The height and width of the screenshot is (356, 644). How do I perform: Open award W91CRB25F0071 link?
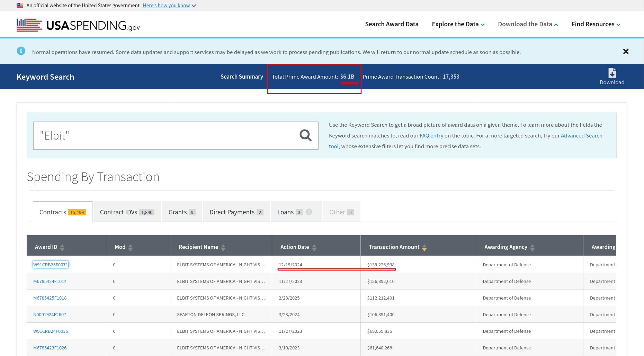pyautogui.click(x=51, y=265)
